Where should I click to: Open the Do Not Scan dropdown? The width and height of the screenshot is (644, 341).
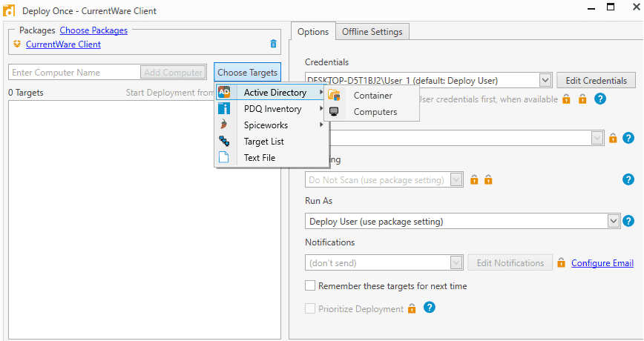tap(456, 179)
